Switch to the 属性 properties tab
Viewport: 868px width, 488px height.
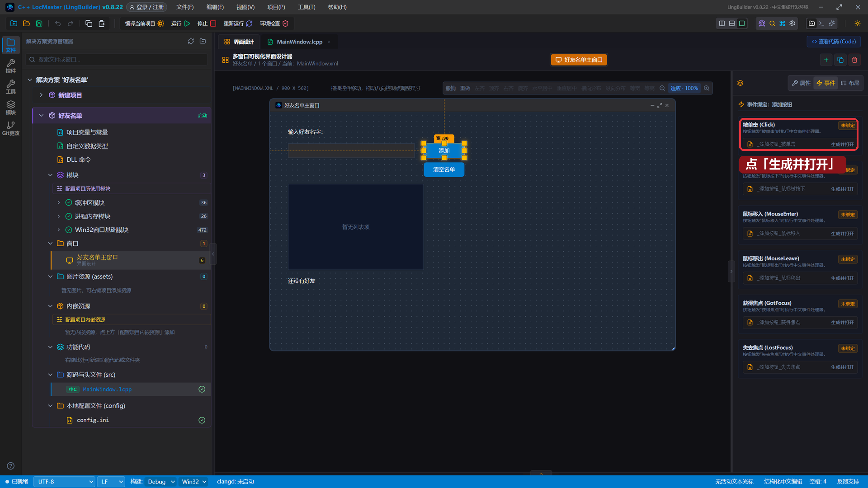click(x=801, y=83)
